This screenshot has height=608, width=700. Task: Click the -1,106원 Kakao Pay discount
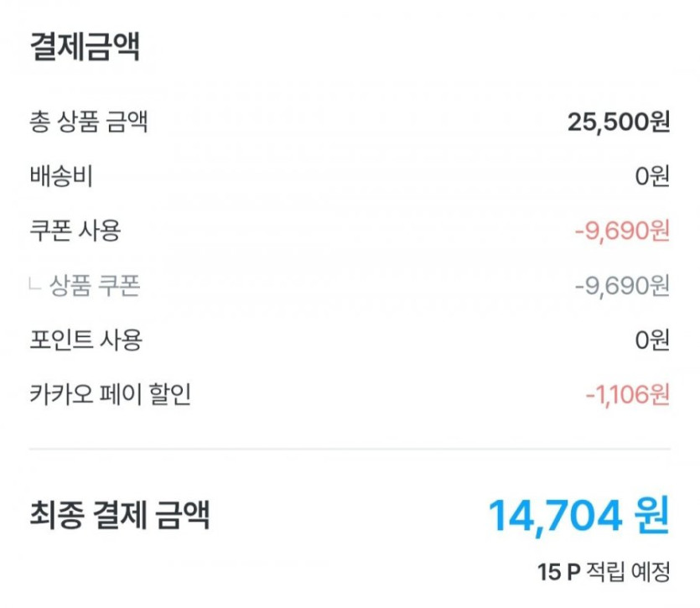625,394
